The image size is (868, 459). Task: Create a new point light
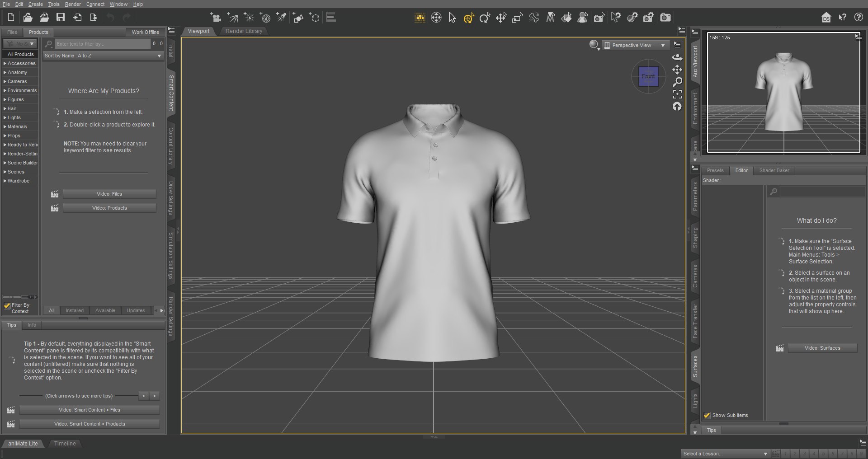[x=249, y=18]
